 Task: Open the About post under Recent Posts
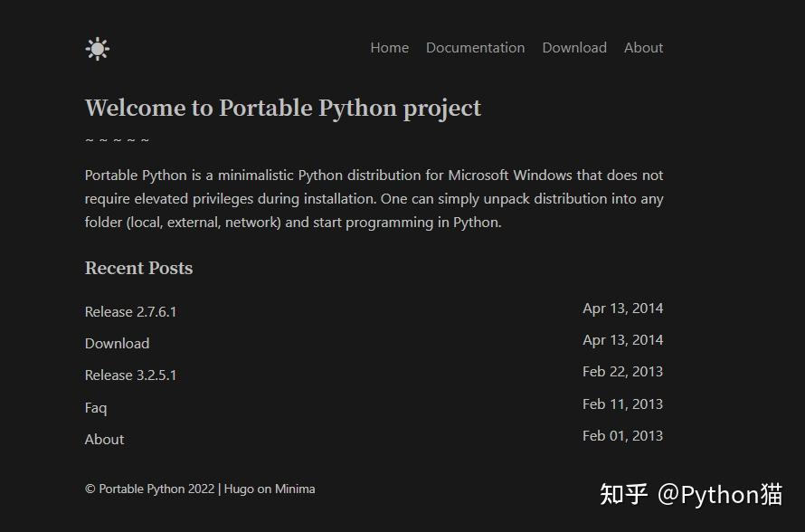[104, 439]
